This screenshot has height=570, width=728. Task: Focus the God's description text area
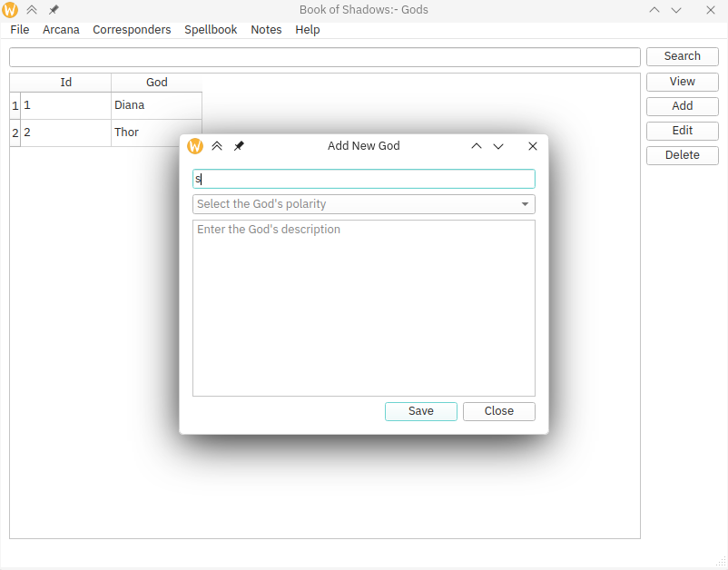click(363, 309)
